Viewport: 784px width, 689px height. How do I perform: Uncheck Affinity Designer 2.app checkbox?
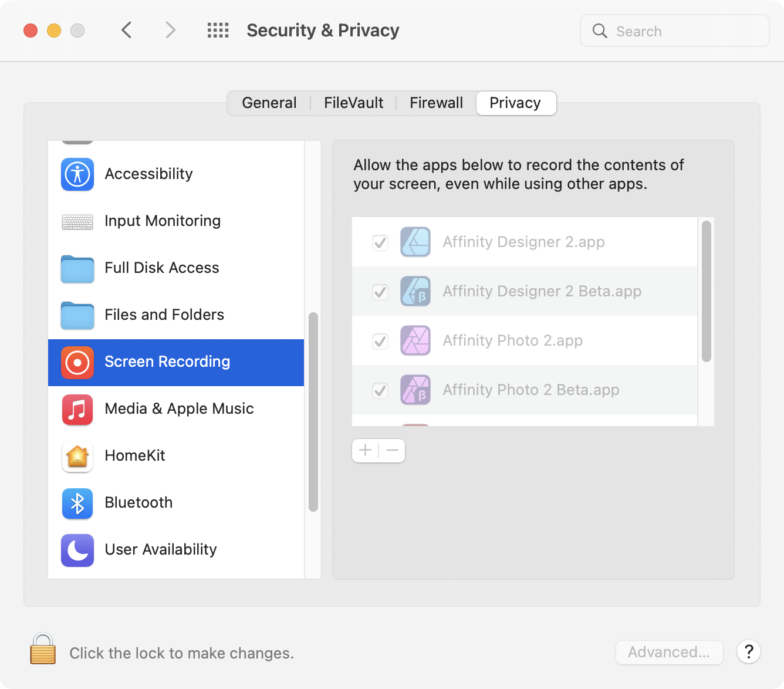click(x=380, y=242)
